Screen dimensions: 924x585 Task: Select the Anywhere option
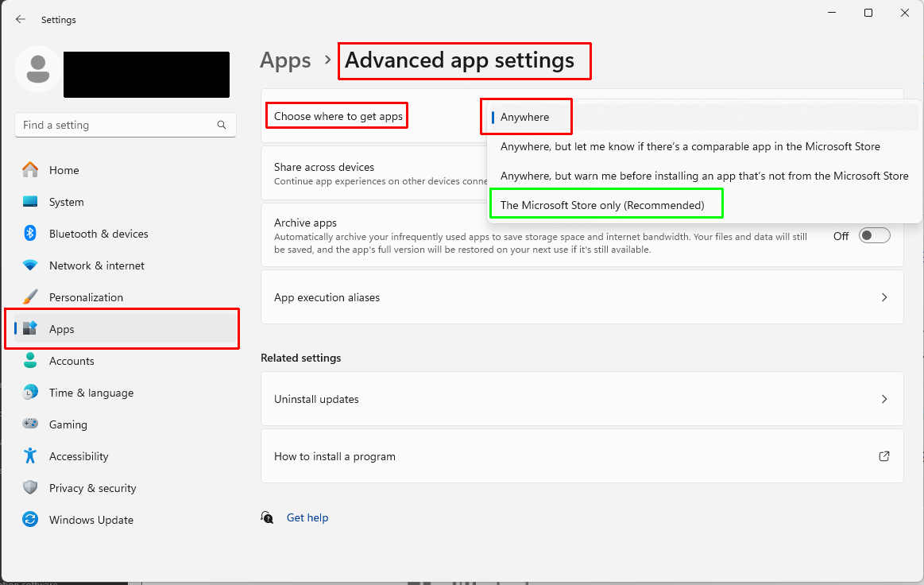704,117
